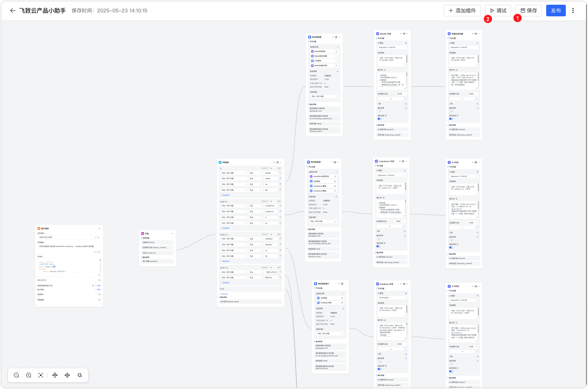Expand all nodes using the canvas toolbar icon

pyautogui.click(x=67, y=375)
